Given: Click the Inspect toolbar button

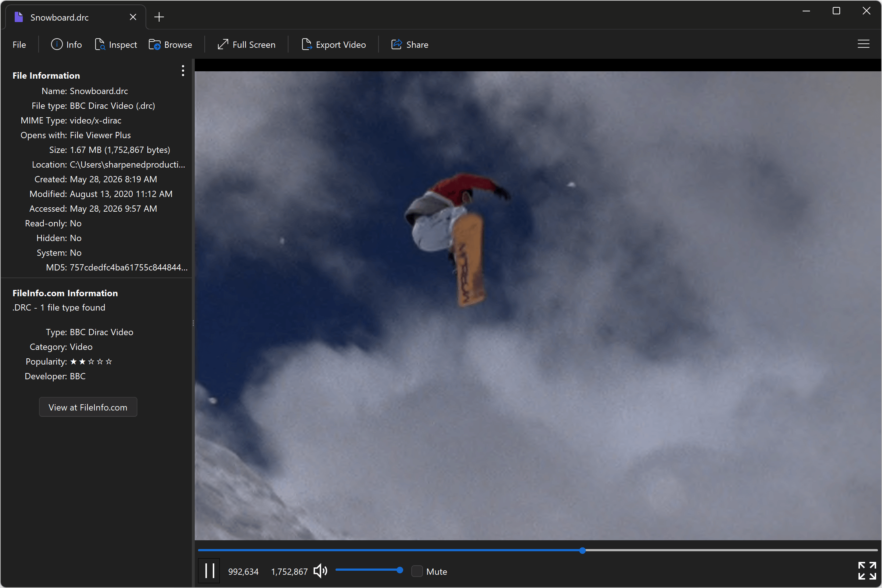Looking at the screenshot, I should pos(116,44).
